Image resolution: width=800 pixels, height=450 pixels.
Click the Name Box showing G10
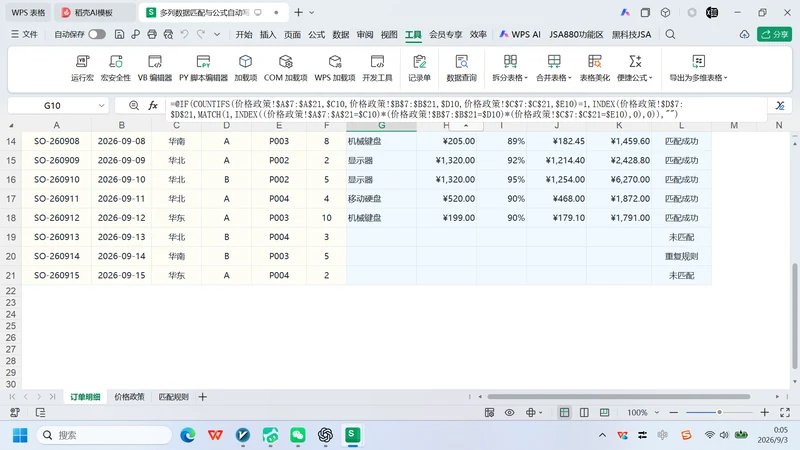click(x=52, y=106)
